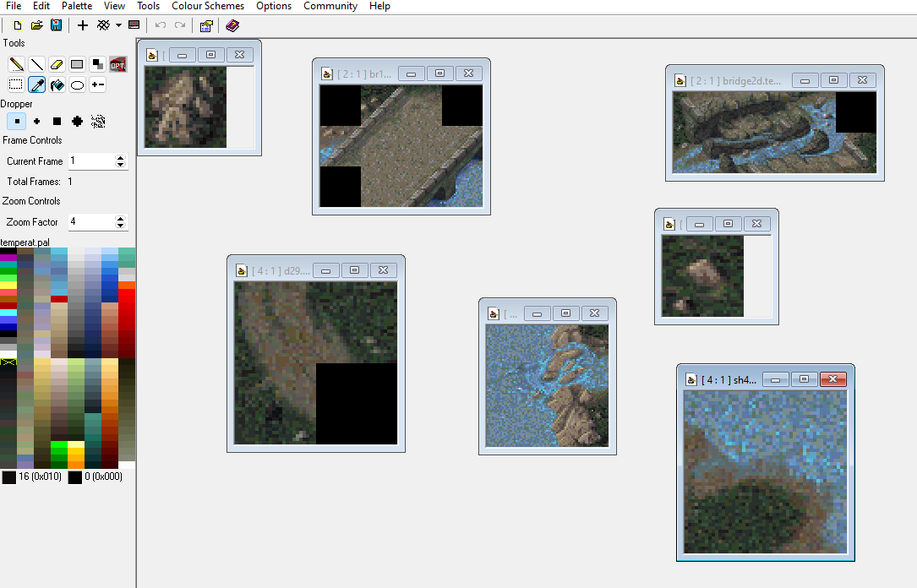Viewport: 917px width, 588px height.
Task: Click the undo arrow icon
Action: (161, 25)
